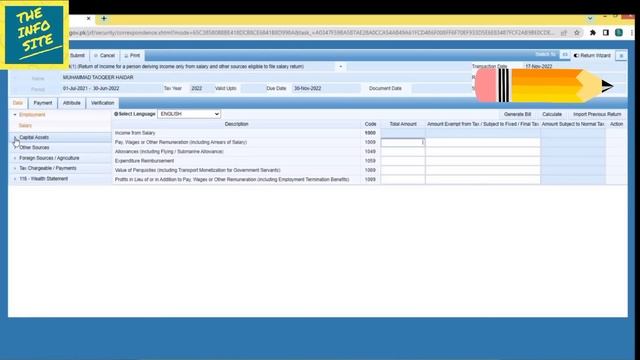Viewport: 640px width, 360px height.
Task: Select Capital Assets in the sidebar
Action: click(34, 138)
